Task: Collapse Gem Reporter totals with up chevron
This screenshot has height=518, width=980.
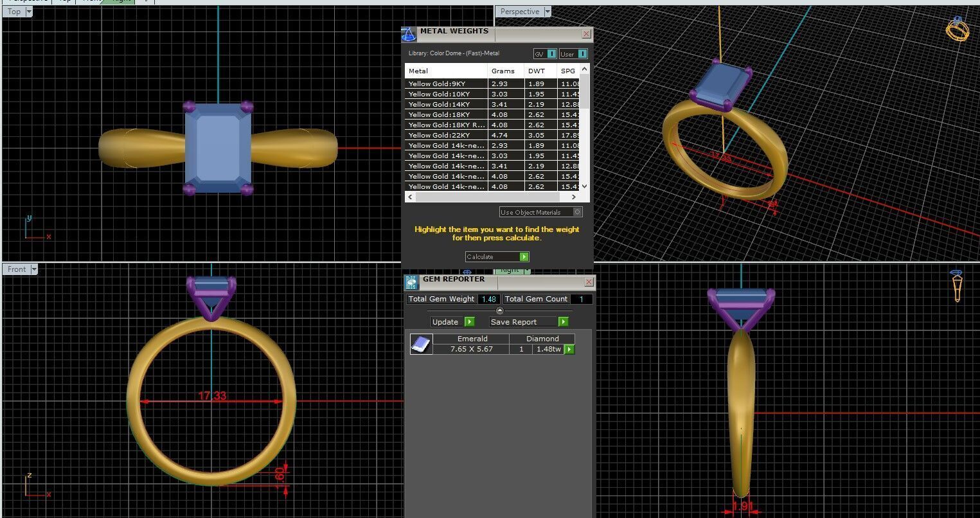Action: click(x=500, y=310)
